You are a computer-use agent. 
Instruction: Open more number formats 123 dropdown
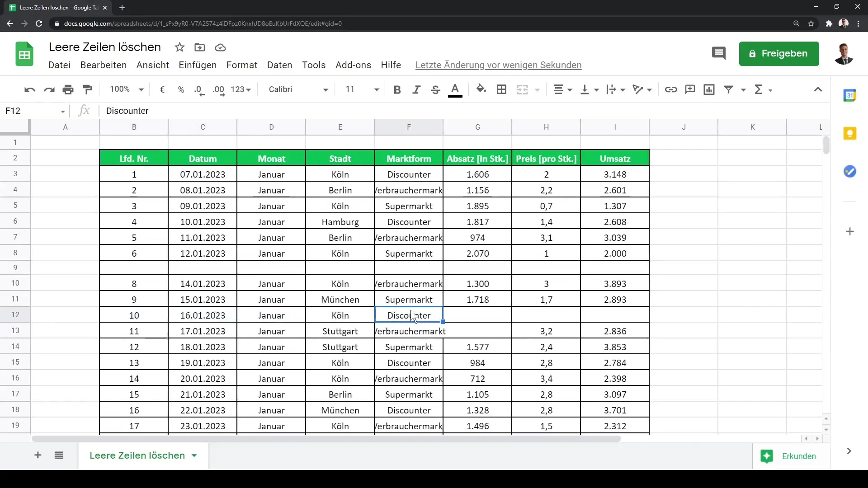pos(241,89)
